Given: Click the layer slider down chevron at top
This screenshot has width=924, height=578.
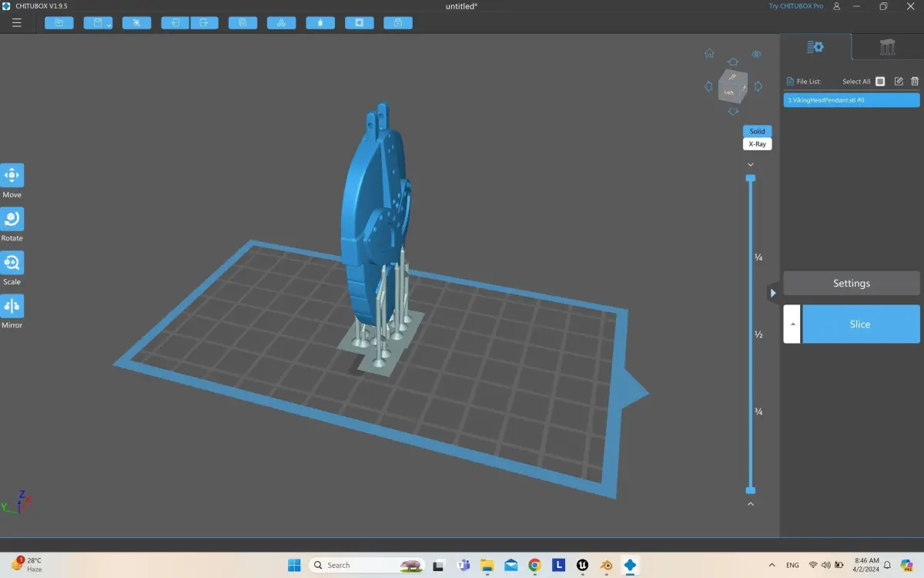Looking at the screenshot, I should tap(751, 164).
